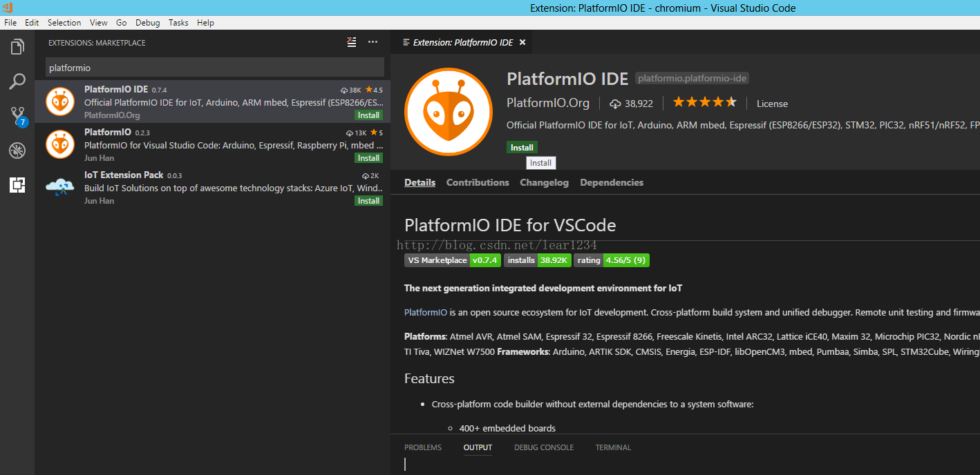Click PlatformIO IDE list item icon
980x475 pixels.
60,101
